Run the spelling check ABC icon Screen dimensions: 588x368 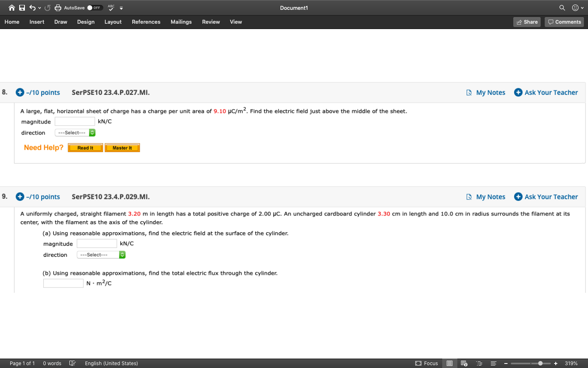click(111, 8)
